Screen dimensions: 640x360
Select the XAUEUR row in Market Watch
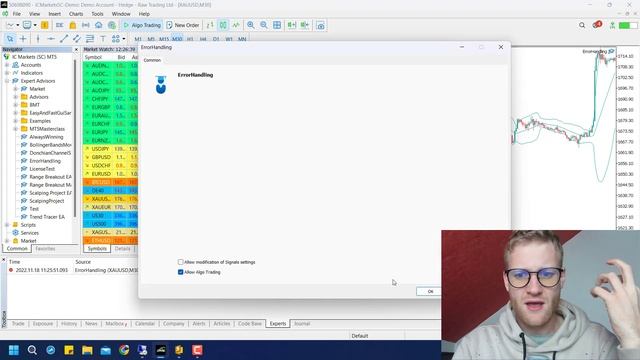[x=110, y=207]
